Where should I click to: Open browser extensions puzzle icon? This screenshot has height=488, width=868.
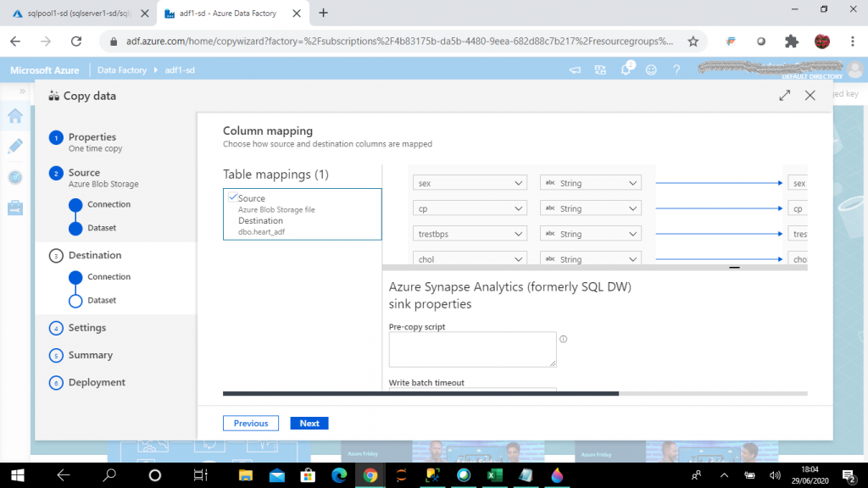click(792, 41)
